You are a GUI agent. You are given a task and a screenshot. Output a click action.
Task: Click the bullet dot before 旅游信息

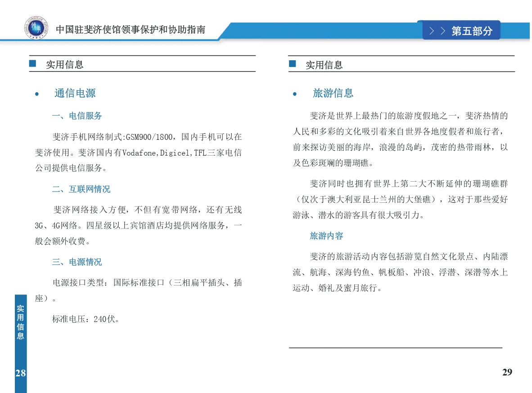pos(295,94)
